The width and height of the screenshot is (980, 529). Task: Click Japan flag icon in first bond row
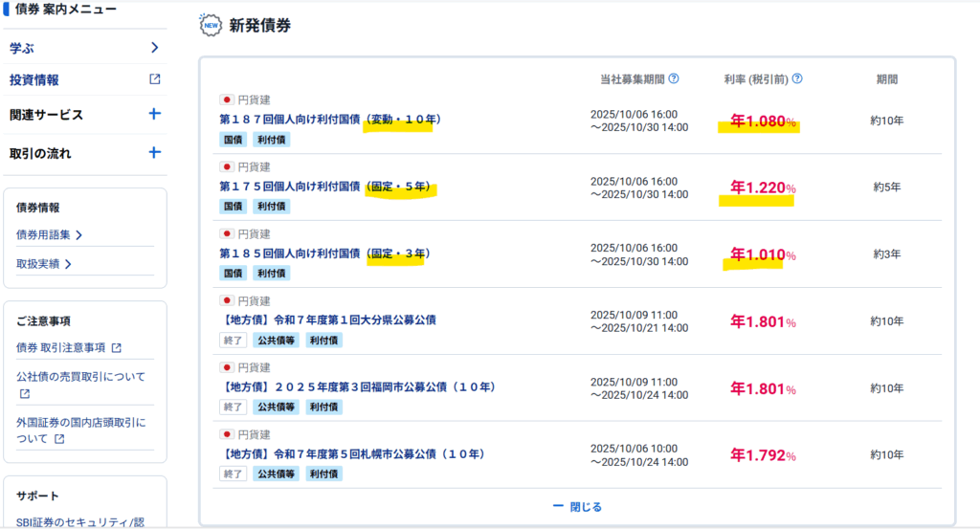pos(227,99)
